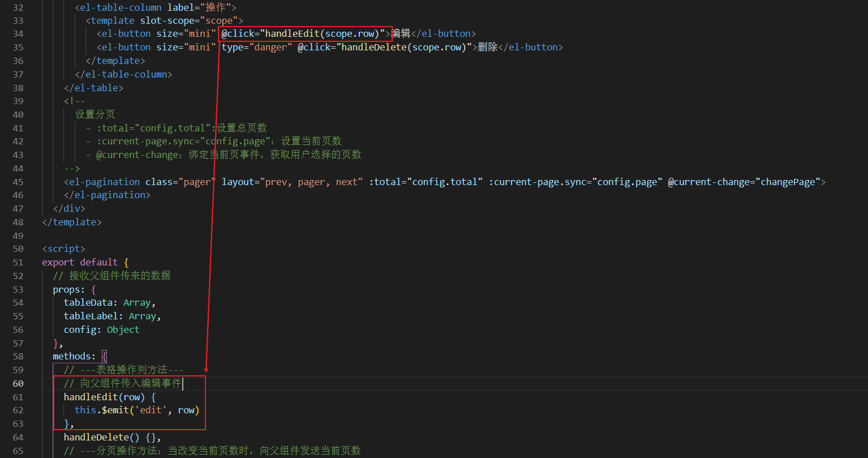Screen dimensions: 868x458
Task: Click the handleEdit(row) definition on line 61
Action: (105, 397)
